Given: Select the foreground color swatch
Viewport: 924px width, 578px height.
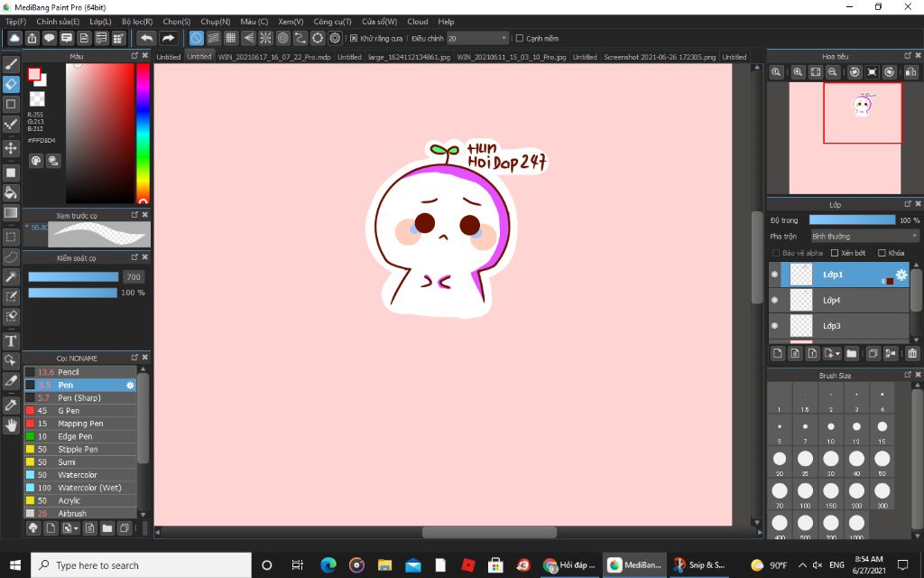Looking at the screenshot, I should [34, 74].
